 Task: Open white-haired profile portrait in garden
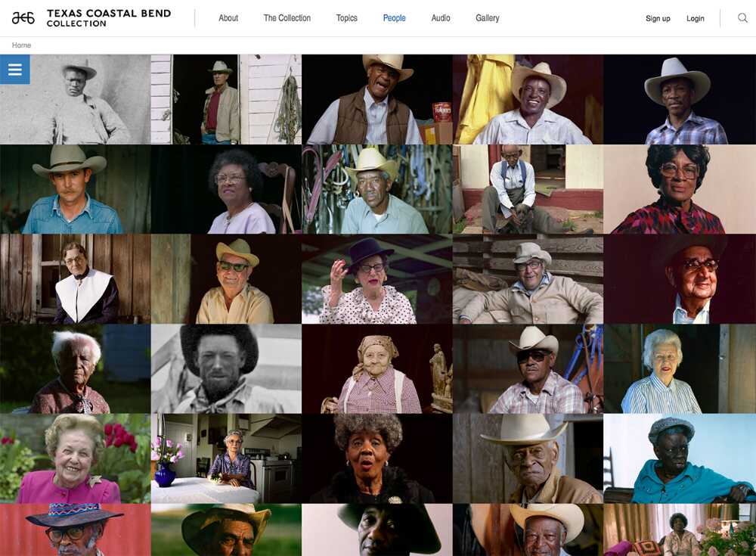point(75,368)
